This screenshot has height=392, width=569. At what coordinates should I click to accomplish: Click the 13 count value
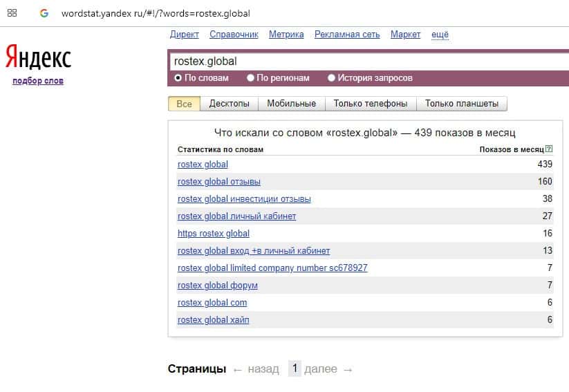click(x=548, y=250)
